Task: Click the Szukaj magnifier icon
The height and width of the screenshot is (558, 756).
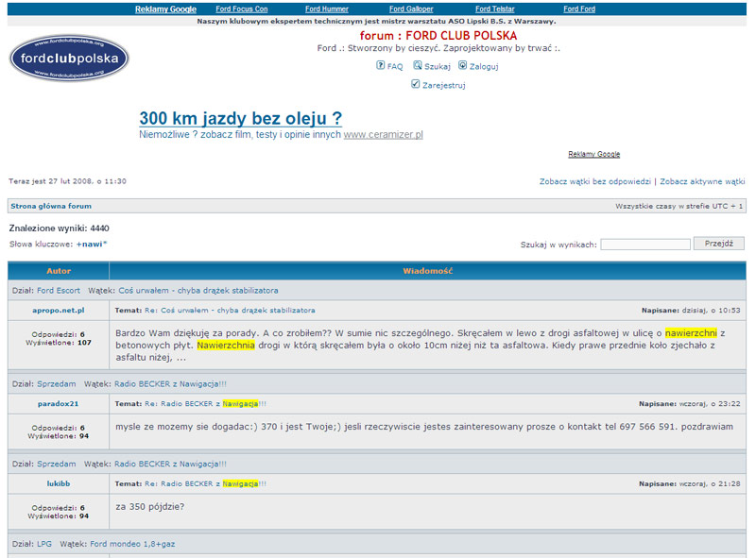Action: pos(418,66)
